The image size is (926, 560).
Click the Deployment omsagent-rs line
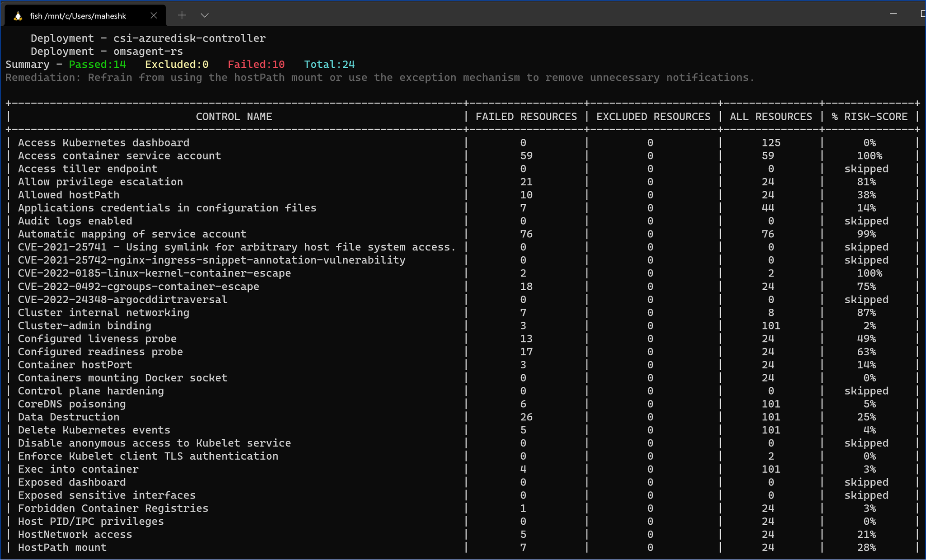(107, 51)
